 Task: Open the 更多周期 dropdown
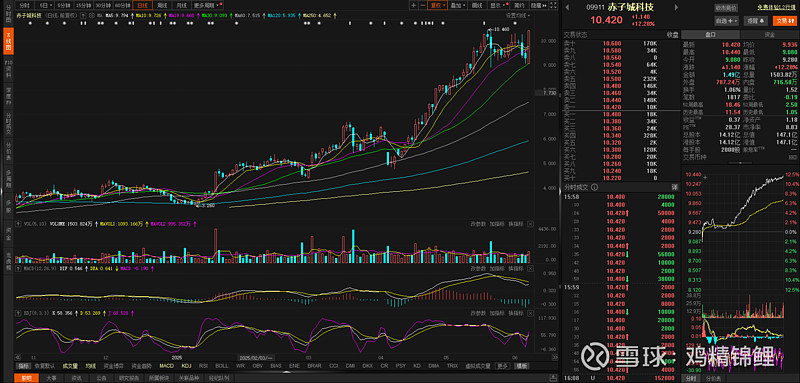click(x=206, y=5)
